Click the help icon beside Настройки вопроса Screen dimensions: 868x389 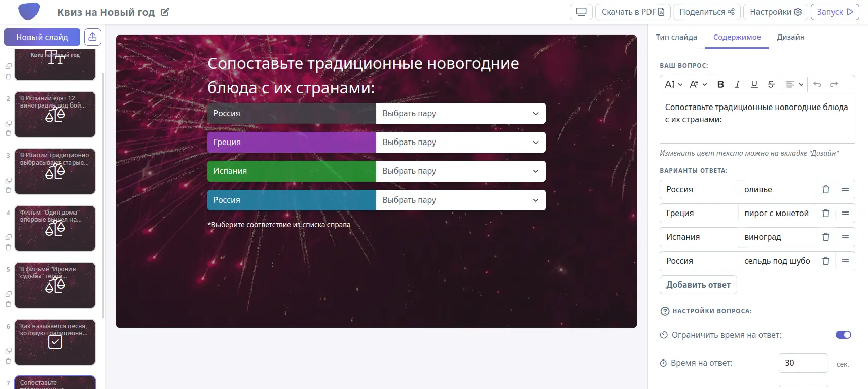(665, 311)
